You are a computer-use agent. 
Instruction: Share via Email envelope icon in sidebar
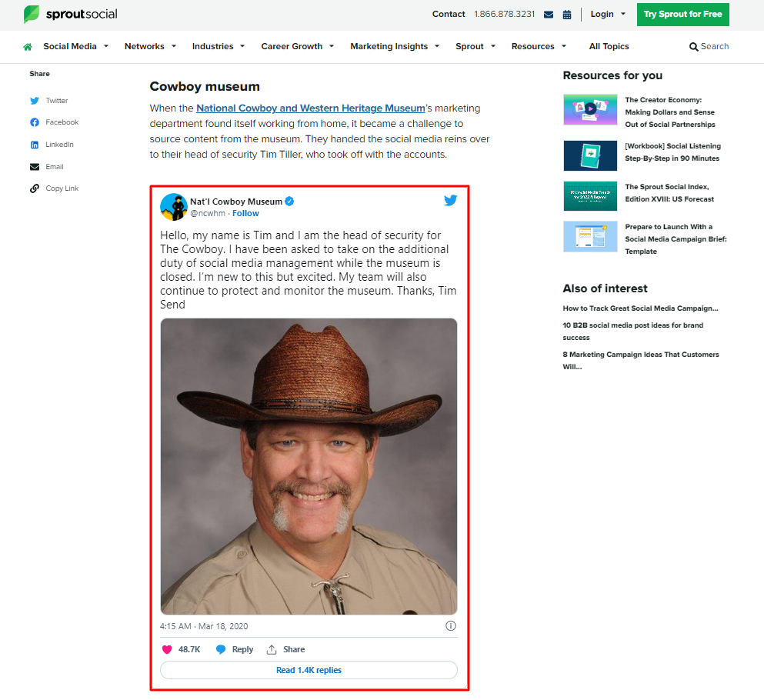point(35,167)
